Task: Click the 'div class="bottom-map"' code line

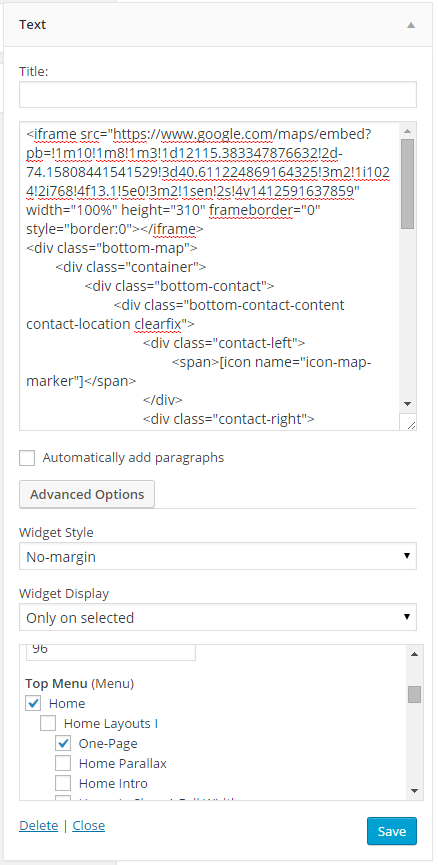Action: (x=112, y=247)
